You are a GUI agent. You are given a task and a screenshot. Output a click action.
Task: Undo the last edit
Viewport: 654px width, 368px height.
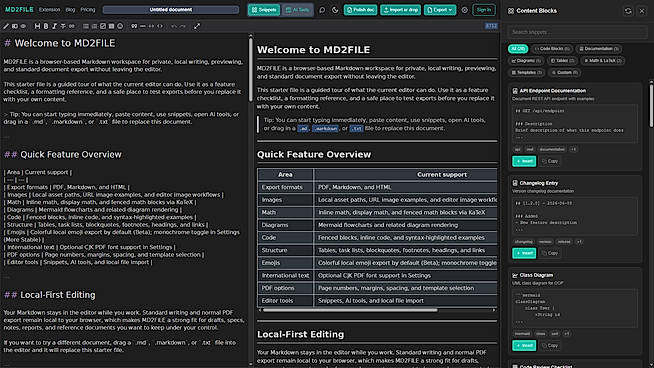174,26
